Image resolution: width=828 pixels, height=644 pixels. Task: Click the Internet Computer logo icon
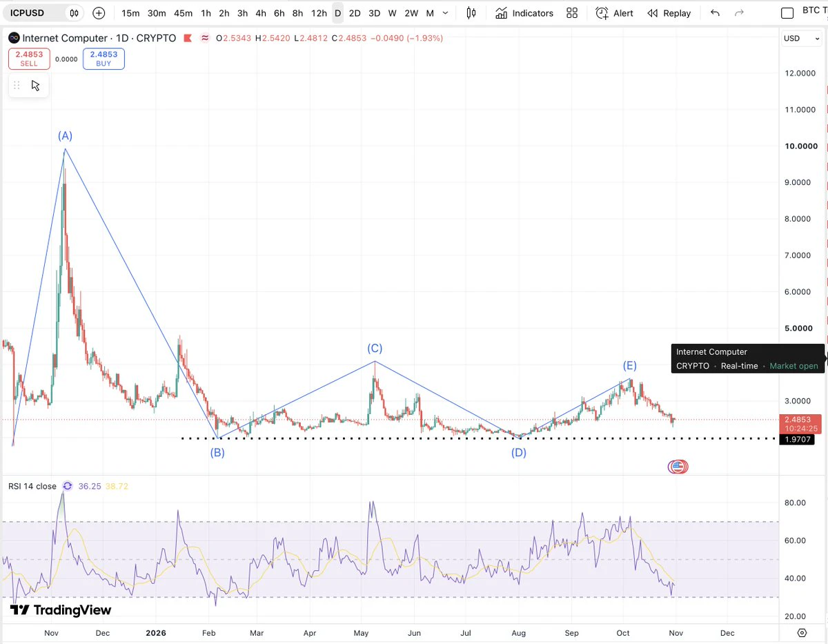click(x=13, y=38)
